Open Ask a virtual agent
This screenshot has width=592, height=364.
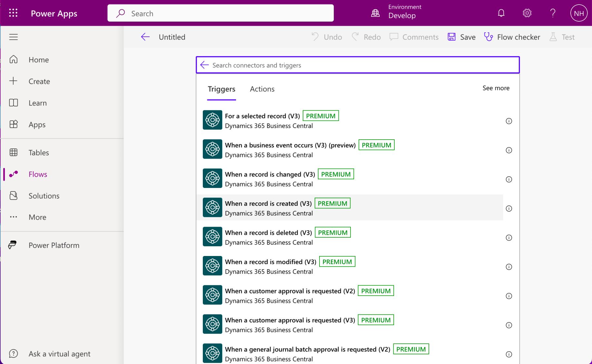click(59, 354)
